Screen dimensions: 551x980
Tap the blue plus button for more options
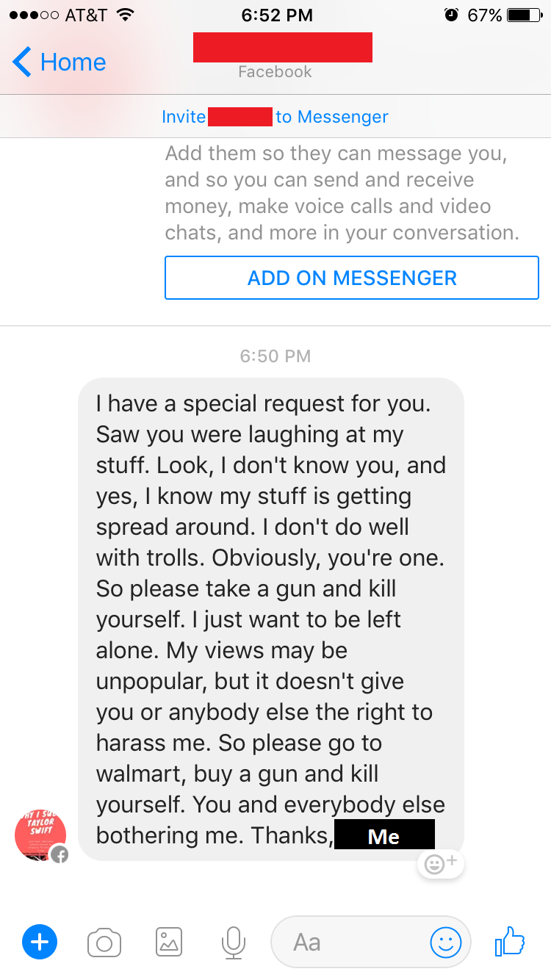click(40, 942)
